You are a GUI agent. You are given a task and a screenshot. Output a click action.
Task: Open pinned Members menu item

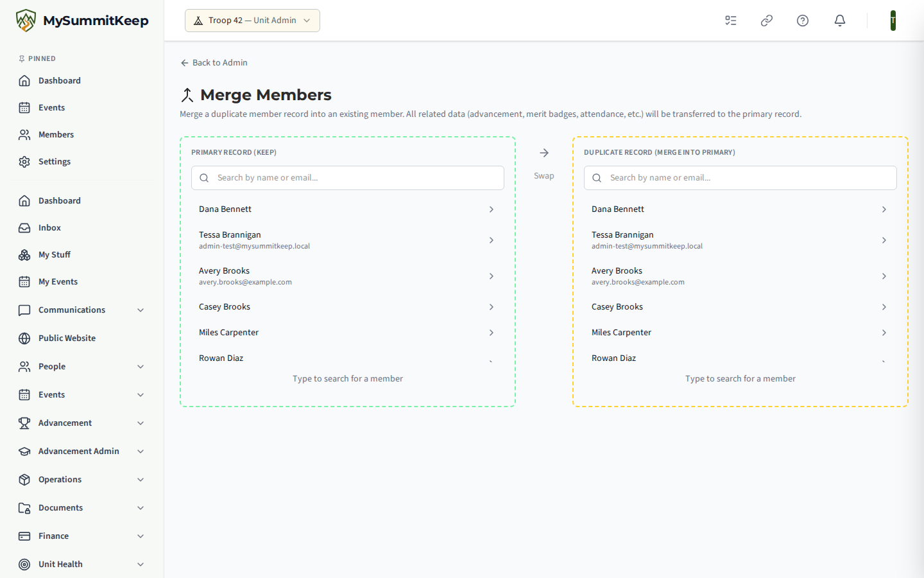click(x=82, y=135)
